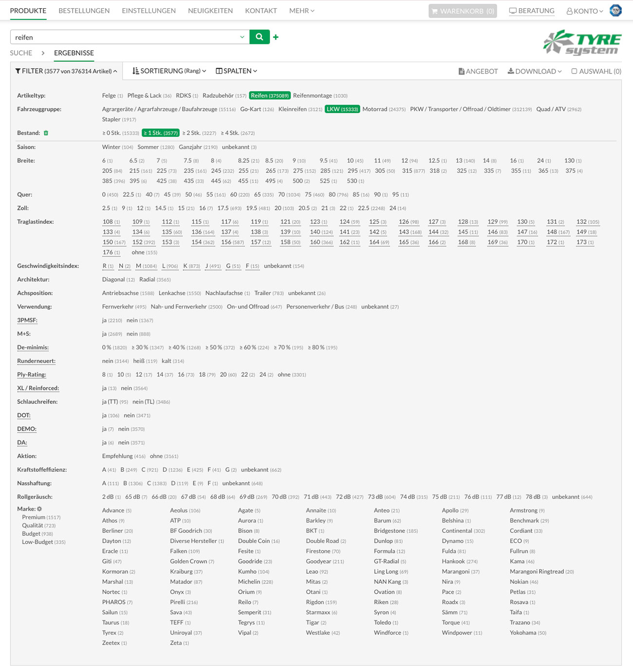
Task: Click the Tyre System logo
Action: point(582,43)
